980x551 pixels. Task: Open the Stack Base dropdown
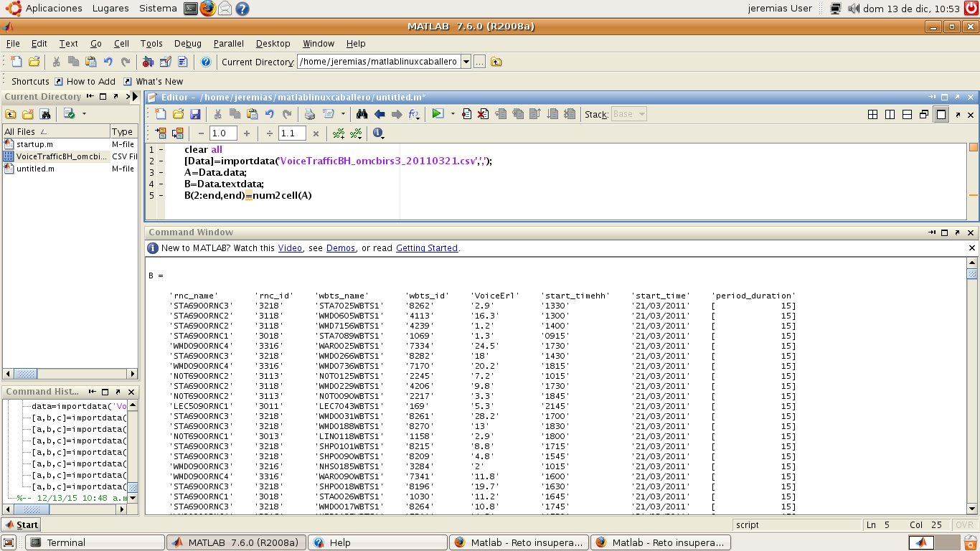pyautogui.click(x=629, y=114)
